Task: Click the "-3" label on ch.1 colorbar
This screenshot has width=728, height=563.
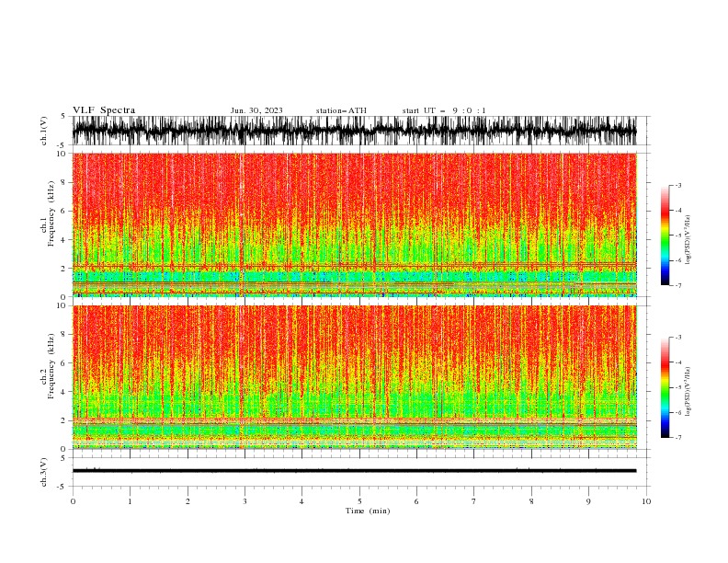Action: 678,185
